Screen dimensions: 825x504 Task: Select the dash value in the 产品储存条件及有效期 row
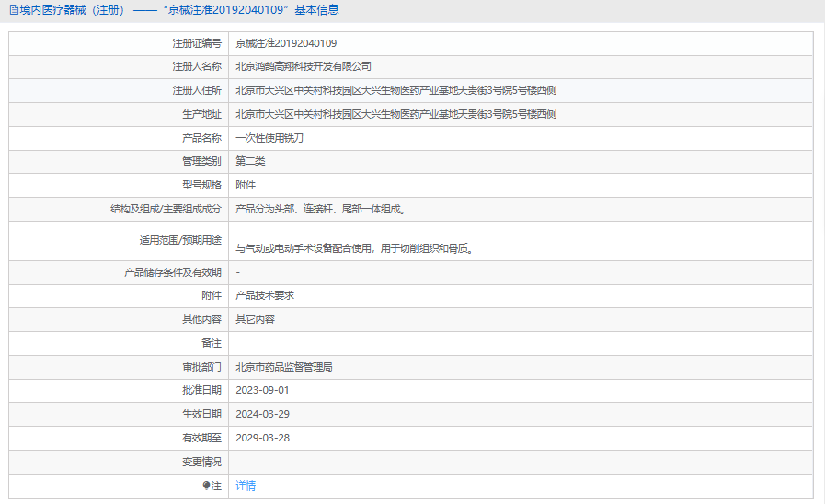[x=238, y=272]
